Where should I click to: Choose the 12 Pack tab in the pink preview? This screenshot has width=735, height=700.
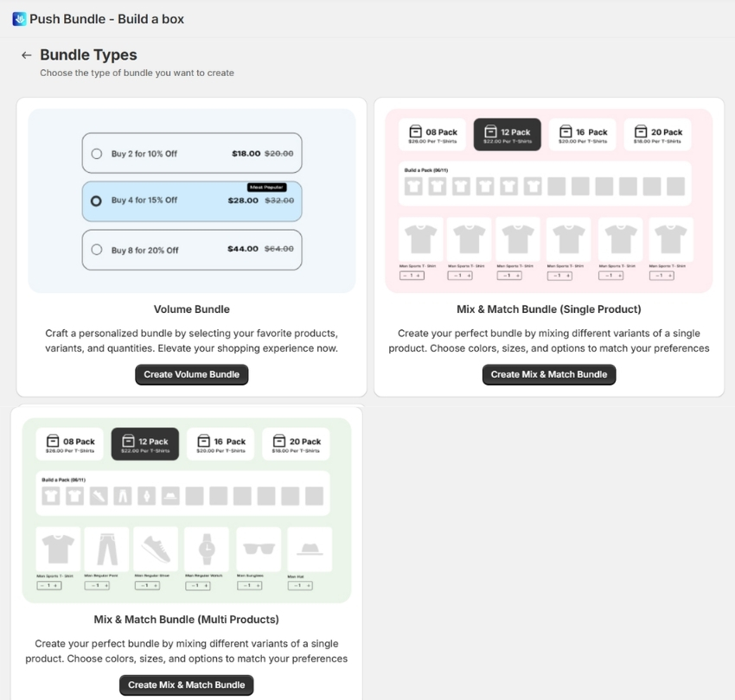pos(508,135)
